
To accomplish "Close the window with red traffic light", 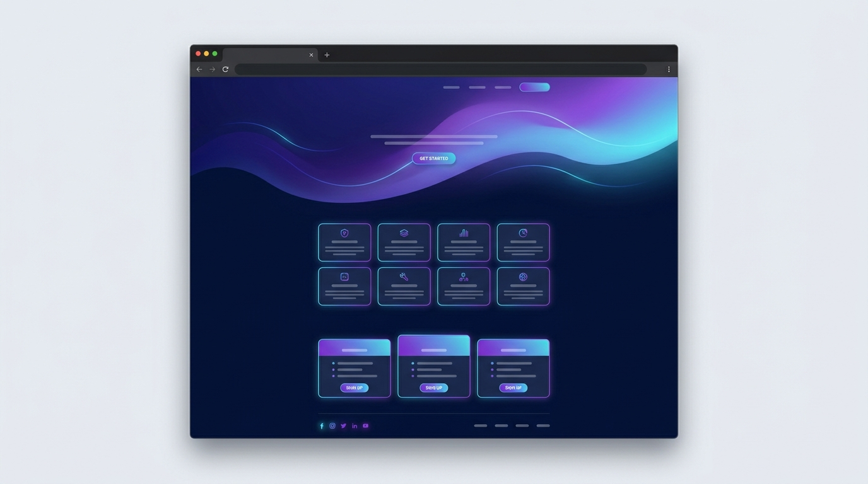I will point(198,54).
